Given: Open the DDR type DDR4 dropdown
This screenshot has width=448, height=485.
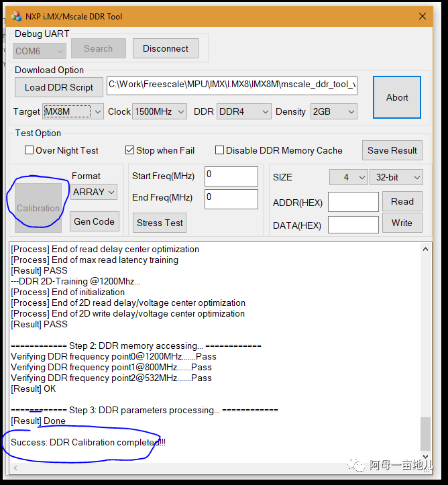Looking at the screenshot, I should 243,111.
